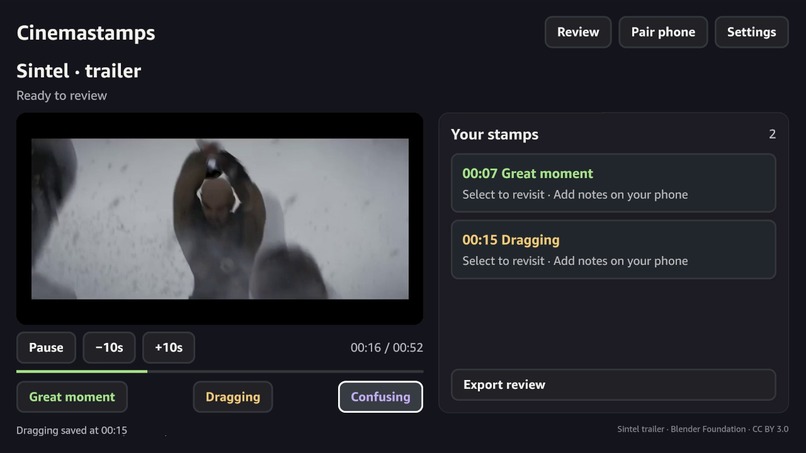This screenshot has width=806, height=453.
Task: Select the 00:15 Dragging stamp
Action: point(613,249)
